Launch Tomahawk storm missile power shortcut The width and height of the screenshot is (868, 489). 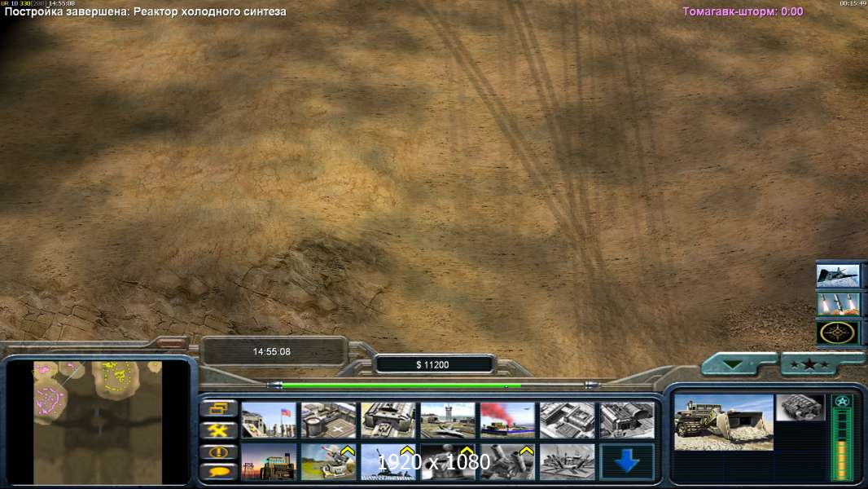click(838, 304)
